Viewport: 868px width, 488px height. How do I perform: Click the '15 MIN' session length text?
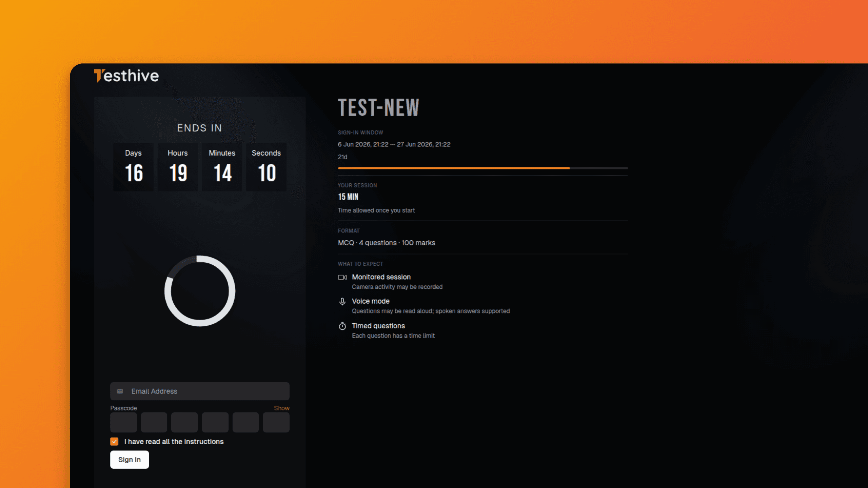pos(348,197)
